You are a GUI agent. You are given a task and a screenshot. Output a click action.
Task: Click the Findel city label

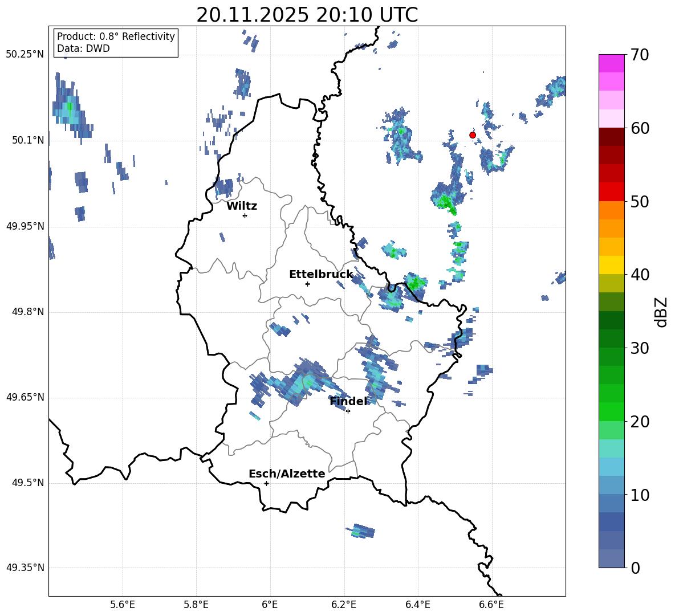tap(348, 401)
